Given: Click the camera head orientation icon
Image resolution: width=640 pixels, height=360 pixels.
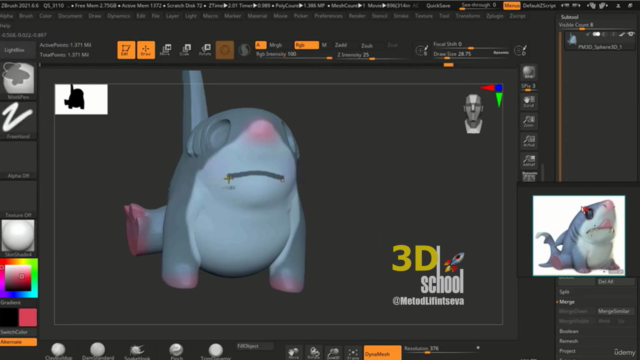Looking at the screenshot, I should point(473,113).
